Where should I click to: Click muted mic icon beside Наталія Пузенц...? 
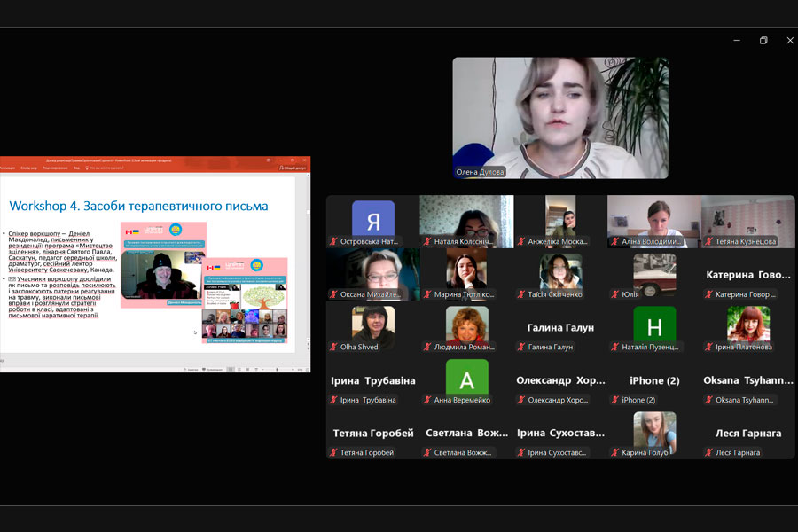coord(615,347)
